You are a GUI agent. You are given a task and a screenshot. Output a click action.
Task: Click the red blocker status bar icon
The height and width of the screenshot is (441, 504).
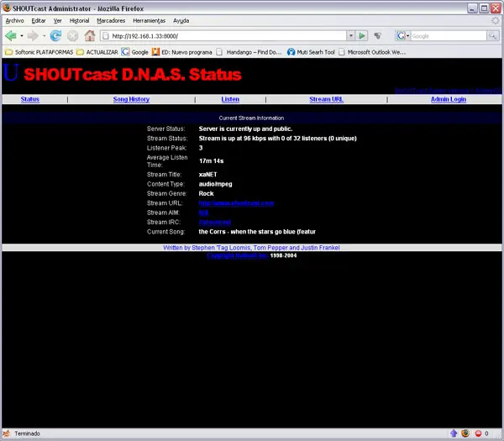pyautogui.click(x=478, y=433)
